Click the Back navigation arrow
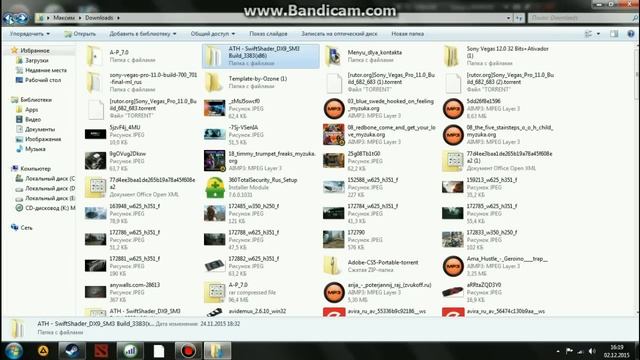Image resolution: width=640 pixels, height=360 pixels. pos(9,18)
